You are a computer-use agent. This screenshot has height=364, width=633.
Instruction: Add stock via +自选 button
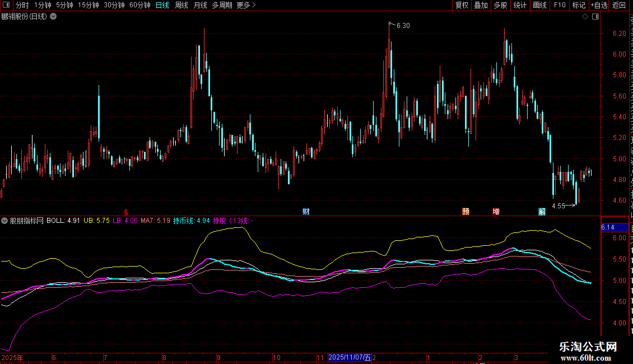tap(599, 5)
